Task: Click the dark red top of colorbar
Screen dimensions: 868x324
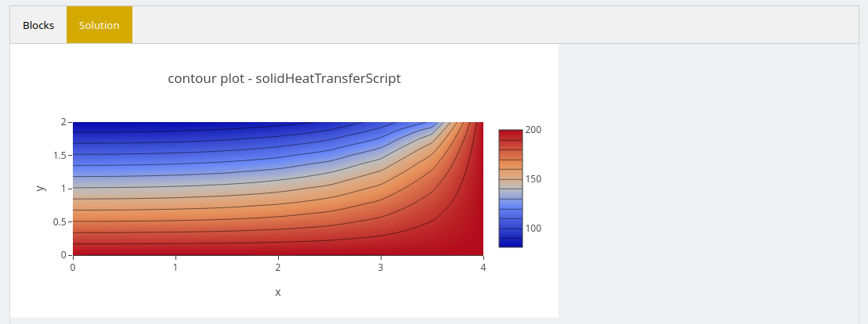Action: tap(511, 135)
